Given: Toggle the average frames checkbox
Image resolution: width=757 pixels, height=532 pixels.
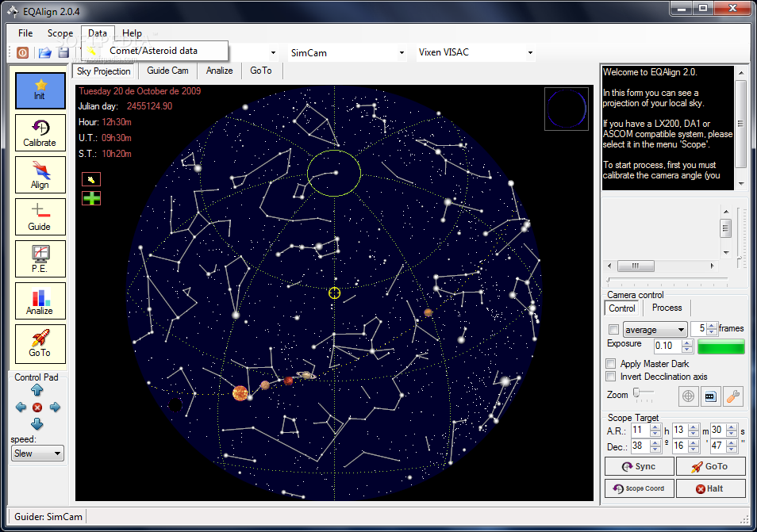Looking at the screenshot, I should pyautogui.click(x=613, y=329).
